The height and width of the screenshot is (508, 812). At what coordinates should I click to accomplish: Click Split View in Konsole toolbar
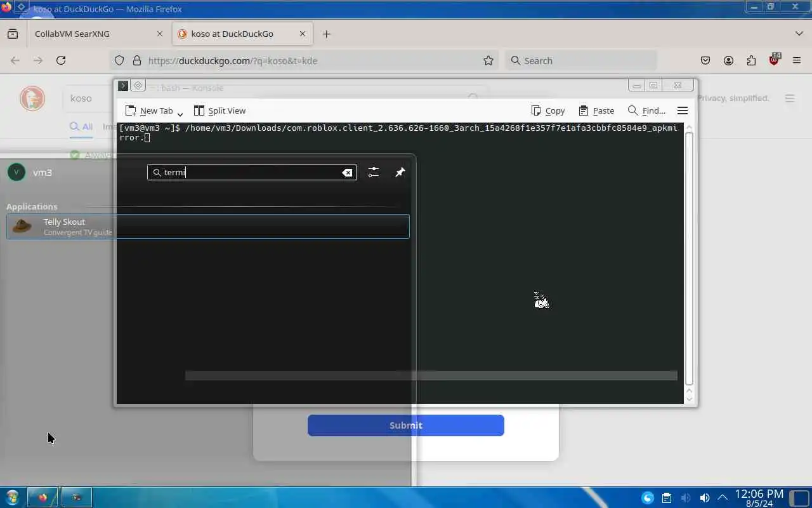[x=219, y=110]
